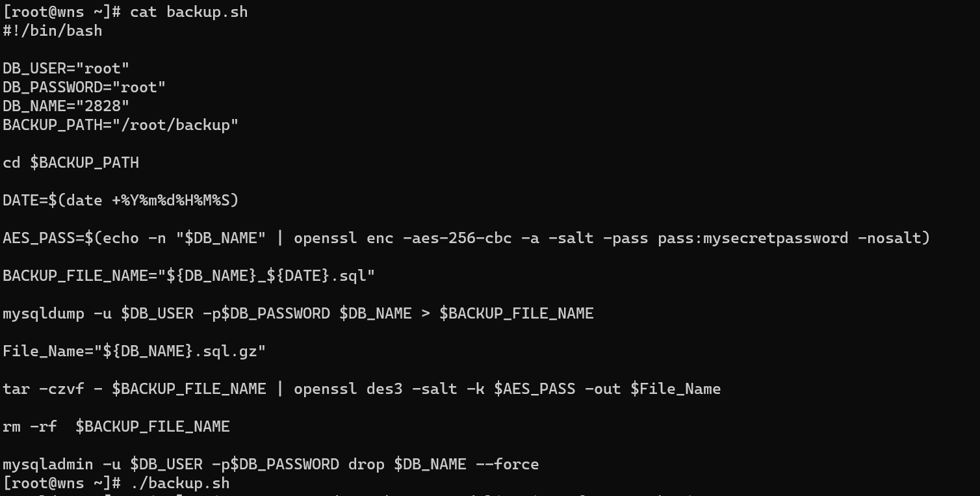Click the BACKUP_PATH="/root/backup" line
This screenshot has height=496, width=980.
tap(121, 125)
